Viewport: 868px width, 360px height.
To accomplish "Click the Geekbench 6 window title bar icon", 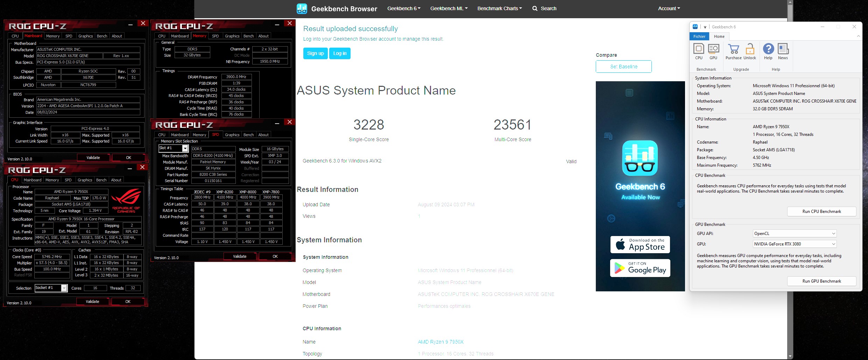I will click(695, 27).
